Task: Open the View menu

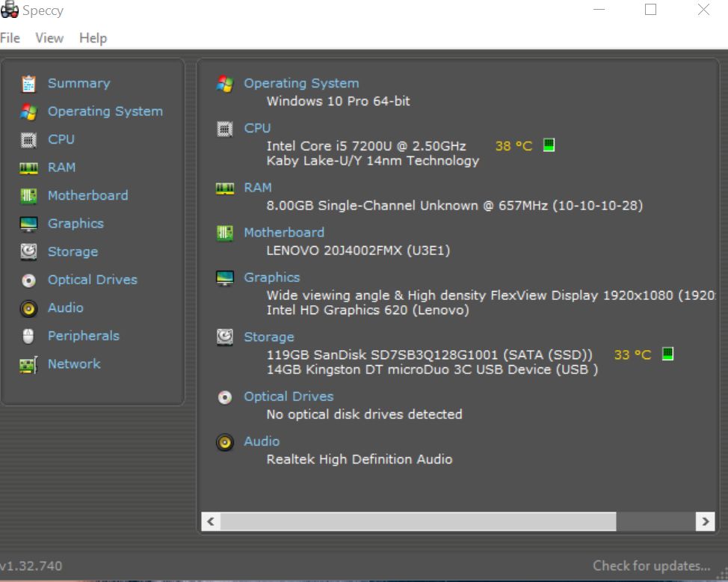Action: [49, 38]
